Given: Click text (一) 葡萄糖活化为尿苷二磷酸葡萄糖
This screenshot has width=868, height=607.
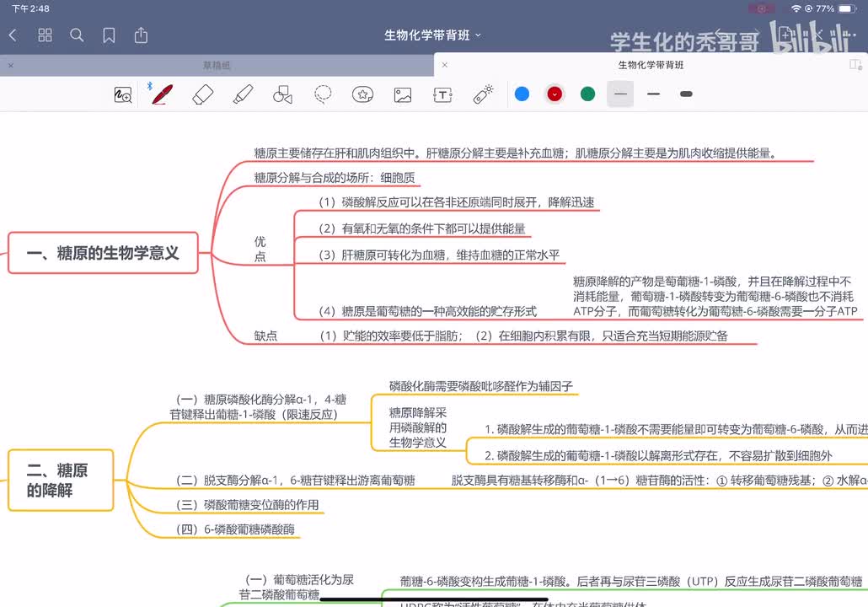Looking at the screenshot, I should [x=297, y=587].
